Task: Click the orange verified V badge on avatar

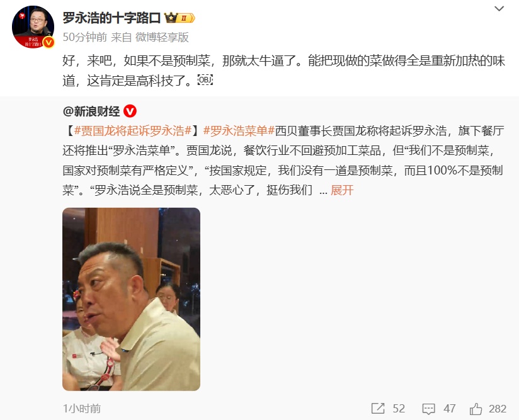Action: click(48, 42)
